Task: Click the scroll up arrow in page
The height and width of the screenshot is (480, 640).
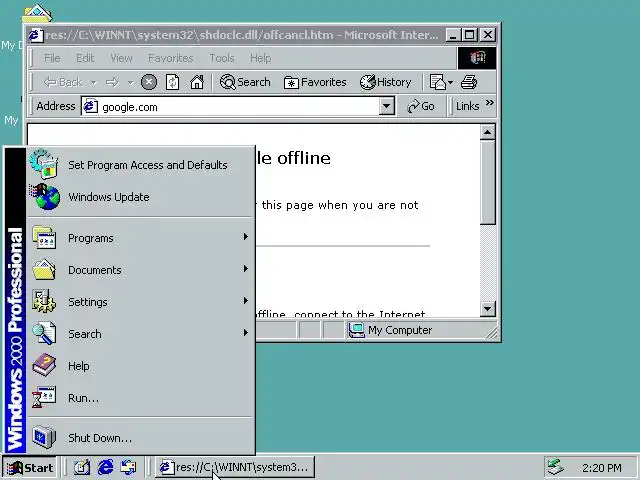Action: tap(487, 132)
